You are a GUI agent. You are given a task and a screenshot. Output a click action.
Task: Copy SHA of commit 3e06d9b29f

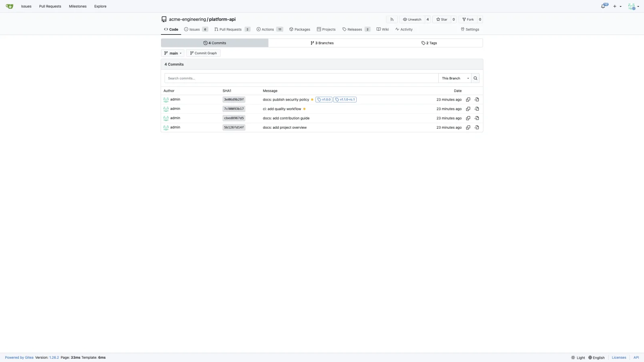coord(468,100)
